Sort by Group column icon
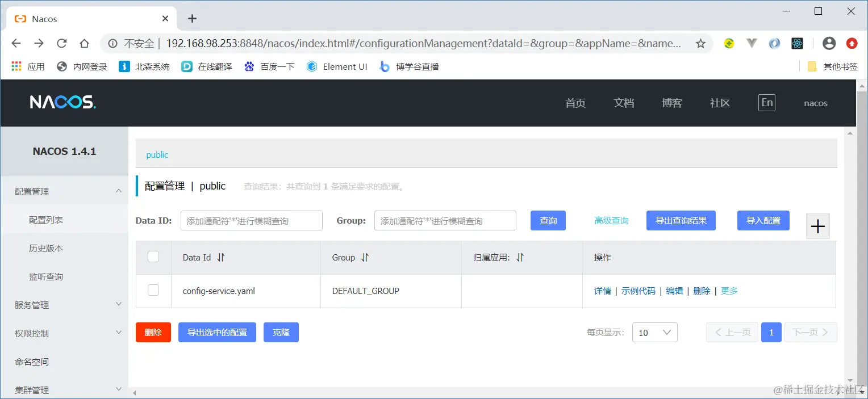Viewport: 868px width, 399px height. coord(365,257)
